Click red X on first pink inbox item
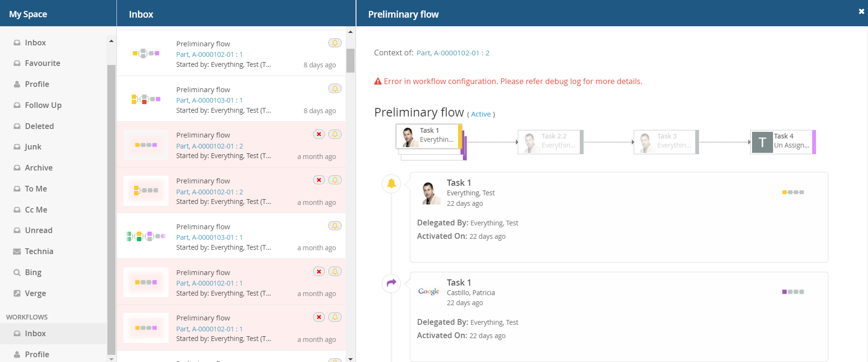This screenshot has height=362, width=868. click(x=319, y=134)
